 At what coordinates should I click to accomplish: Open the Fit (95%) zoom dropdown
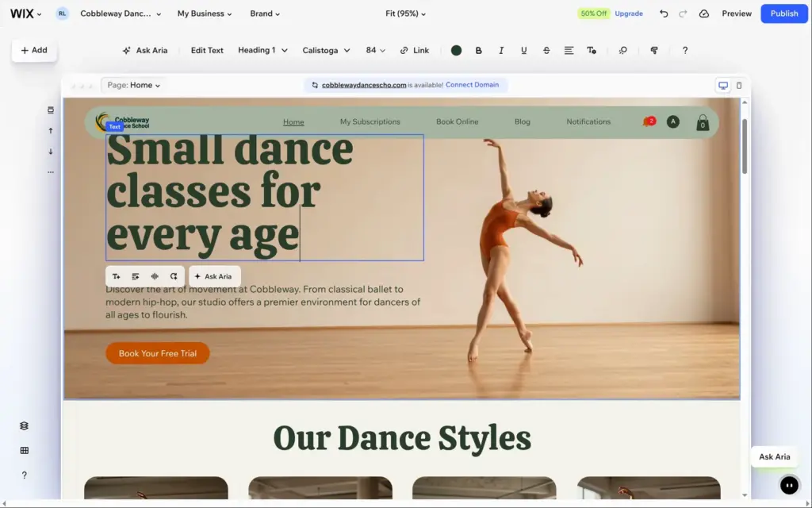(x=405, y=13)
